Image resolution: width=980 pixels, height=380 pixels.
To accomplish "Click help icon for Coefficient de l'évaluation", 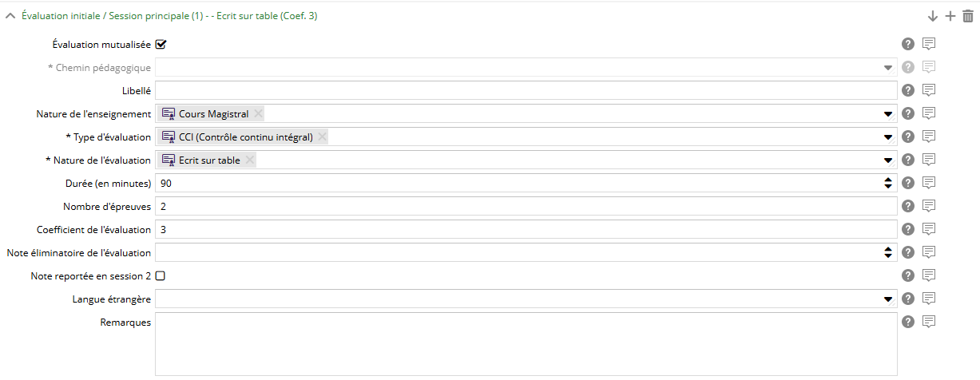I will click(x=908, y=229).
